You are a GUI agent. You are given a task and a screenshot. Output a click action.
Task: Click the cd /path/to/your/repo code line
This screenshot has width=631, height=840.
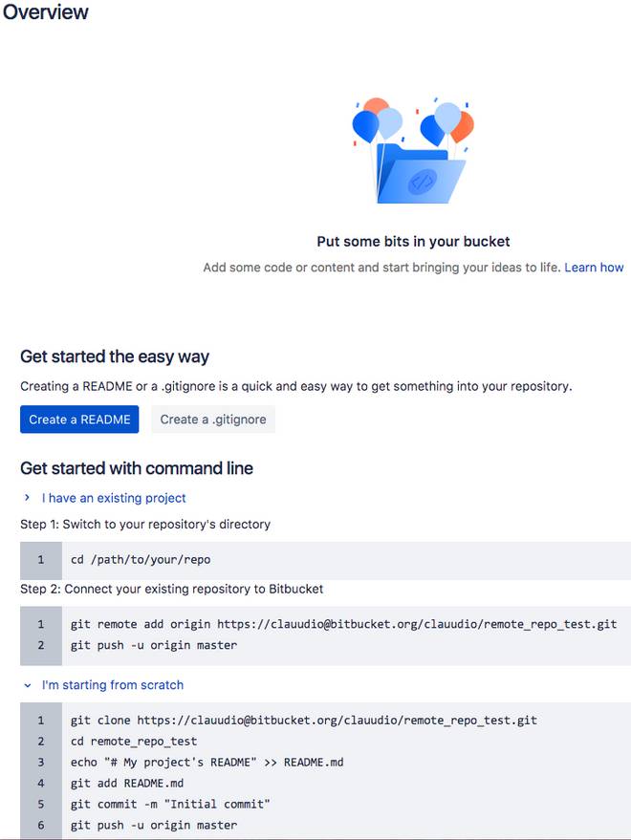(x=141, y=560)
